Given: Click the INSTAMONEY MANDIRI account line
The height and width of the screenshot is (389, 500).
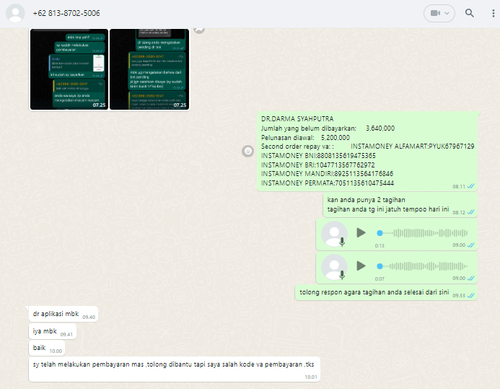Looking at the screenshot, I should pos(327,174).
